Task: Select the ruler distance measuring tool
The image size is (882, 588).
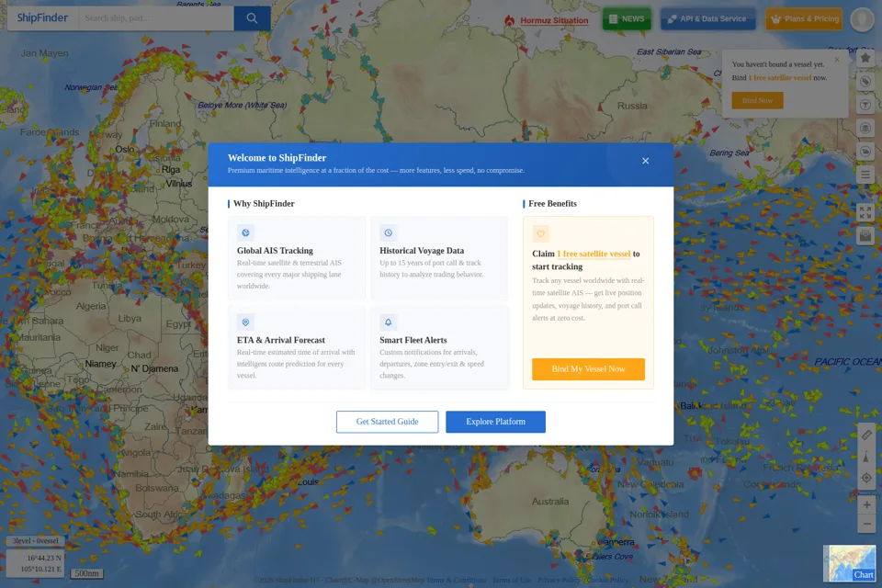Action: [x=866, y=435]
